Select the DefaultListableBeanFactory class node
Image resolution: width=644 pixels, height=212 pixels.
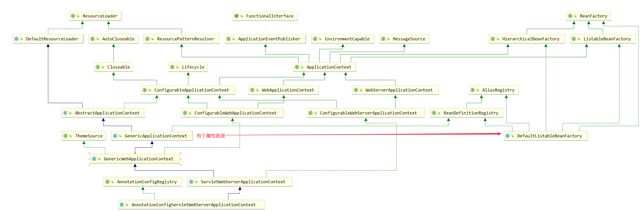[x=546, y=136]
